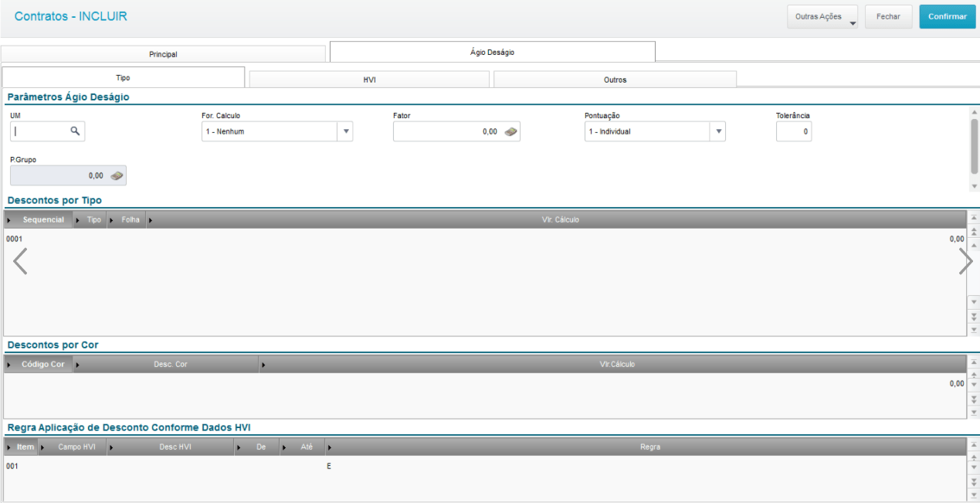Jump to first row in Regra HVI grid
The image size is (980, 503).
pyautogui.click(x=974, y=446)
